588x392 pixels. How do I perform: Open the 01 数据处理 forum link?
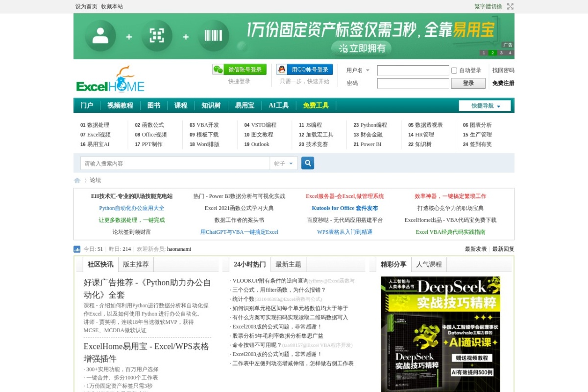pos(95,125)
